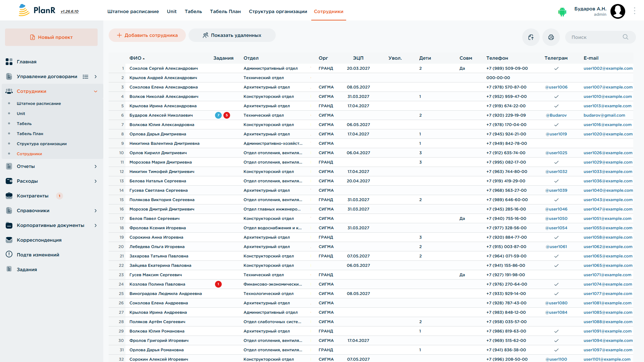This screenshot has width=644, height=362.
Task: Open the user avatar profile picture
Action: [618, 11]
